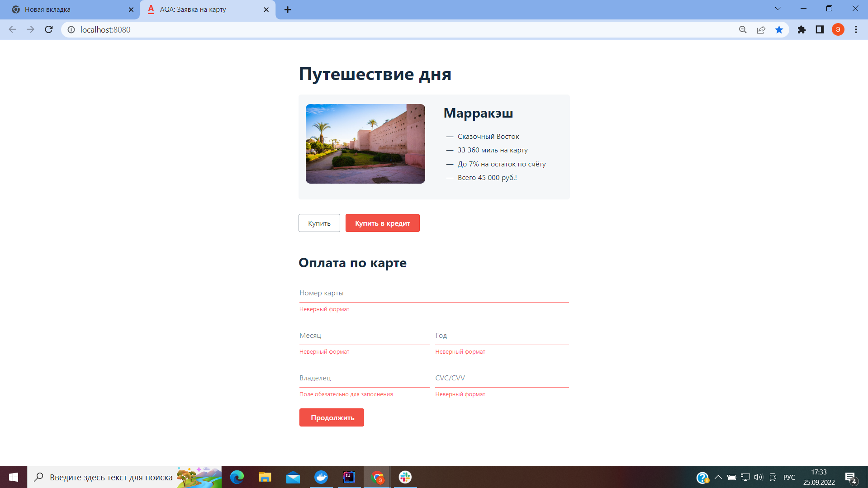Open Microsoft Edge from the taskbar
Viewport: 868px width, 488px height.
(x=237, y=477)
